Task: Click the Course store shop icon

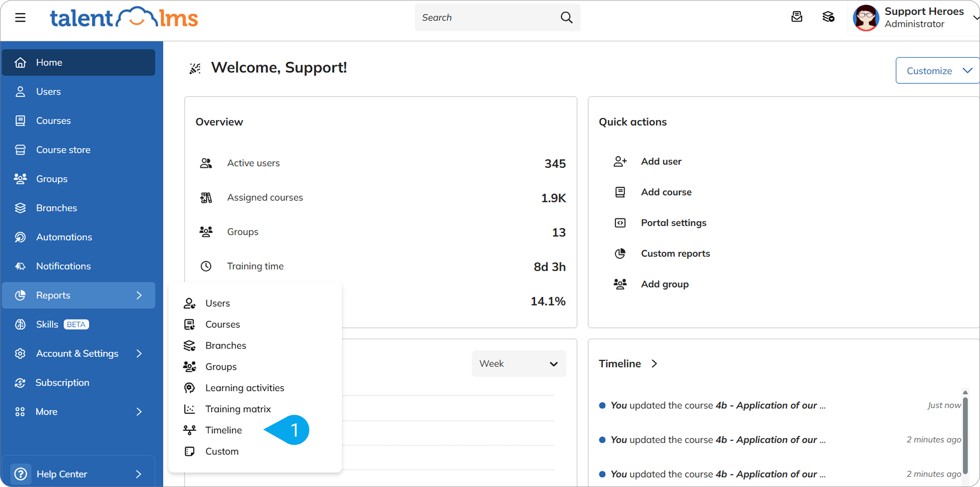Action: pos(20,150)
